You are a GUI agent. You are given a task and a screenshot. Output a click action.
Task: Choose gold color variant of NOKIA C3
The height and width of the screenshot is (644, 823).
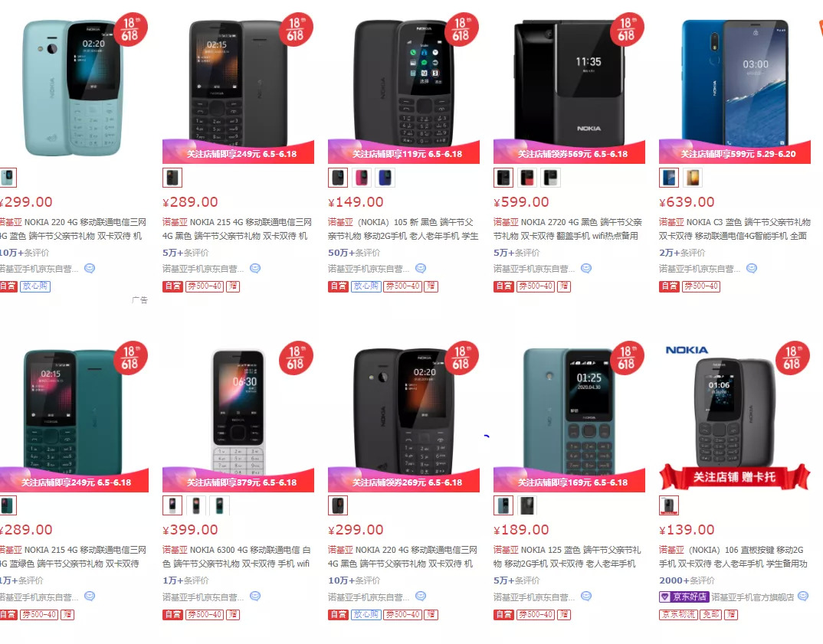tap(692, 178)
